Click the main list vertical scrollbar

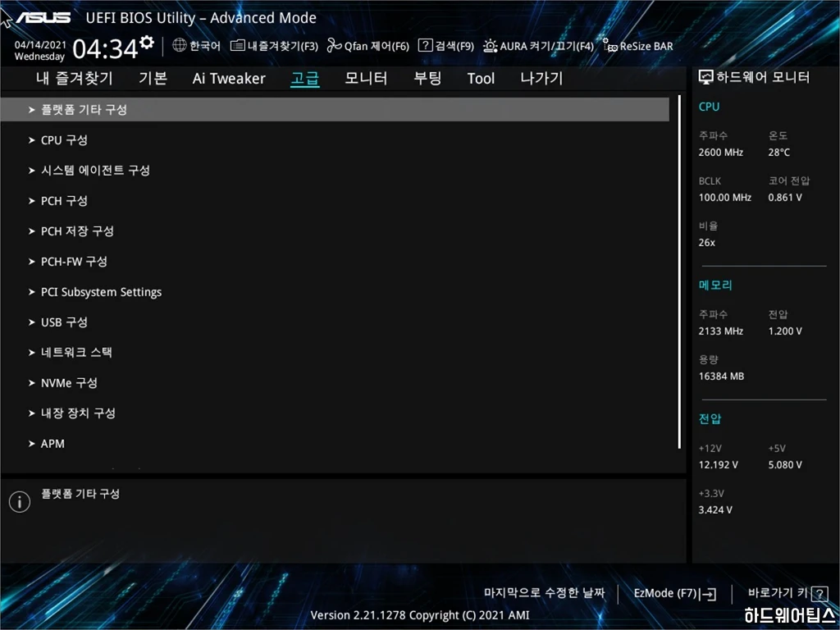(679, 272)
